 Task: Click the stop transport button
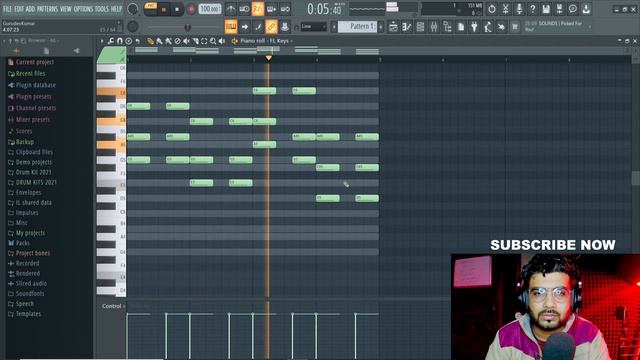177,9
